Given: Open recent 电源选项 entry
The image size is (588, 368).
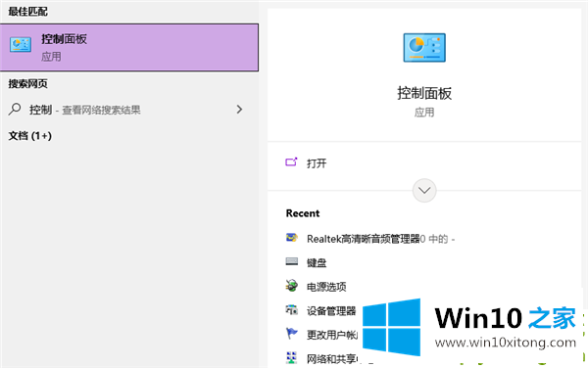Looking at the screenshot, I should click(x=326, y=287).
